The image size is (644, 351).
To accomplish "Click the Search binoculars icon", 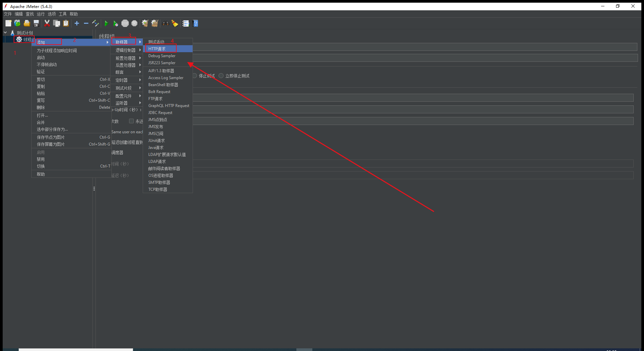I will coord(165,23).
